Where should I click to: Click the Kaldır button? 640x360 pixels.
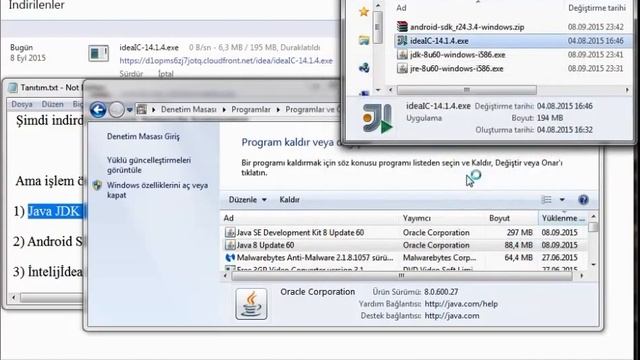coord(289,200)
